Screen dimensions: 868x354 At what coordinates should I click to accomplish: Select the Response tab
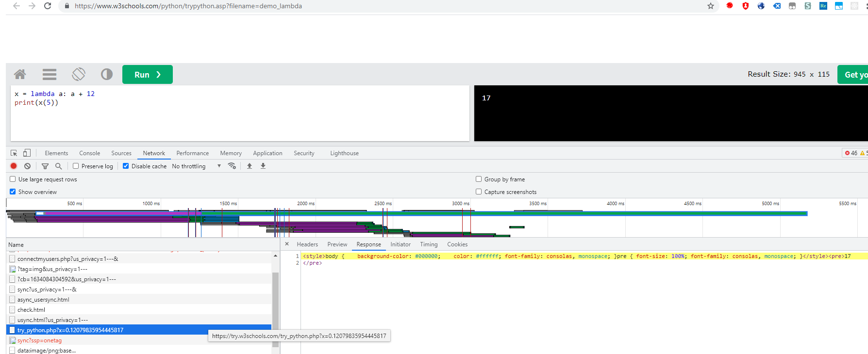click(369, 244)
